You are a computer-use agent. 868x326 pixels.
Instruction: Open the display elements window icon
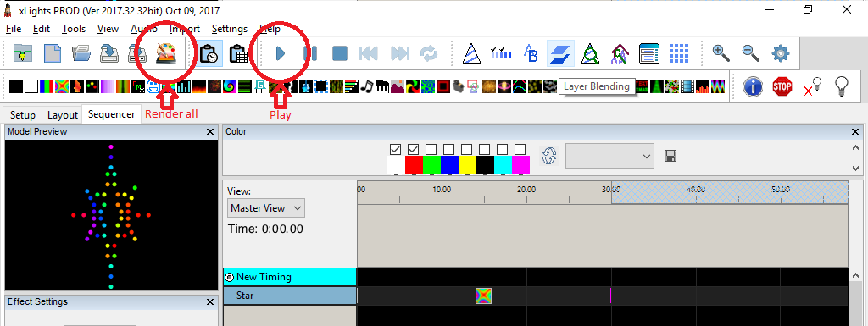coord(648,53)
